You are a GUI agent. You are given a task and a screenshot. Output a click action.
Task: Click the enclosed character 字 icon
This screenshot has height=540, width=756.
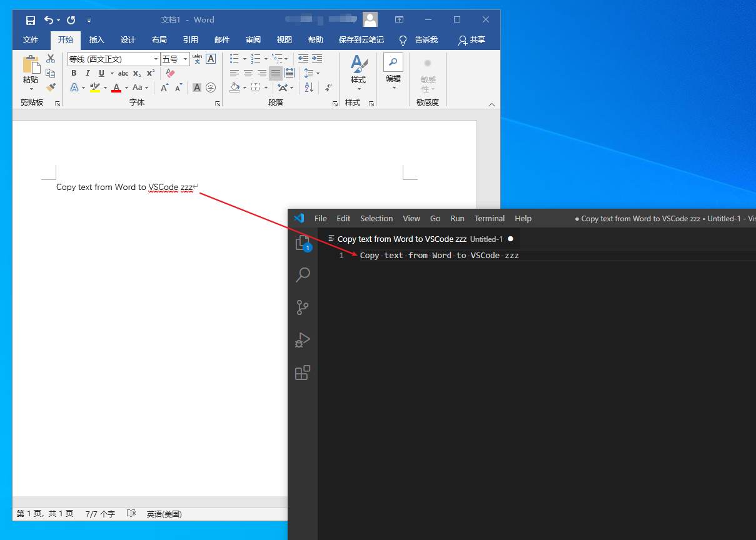click(211, 88)
